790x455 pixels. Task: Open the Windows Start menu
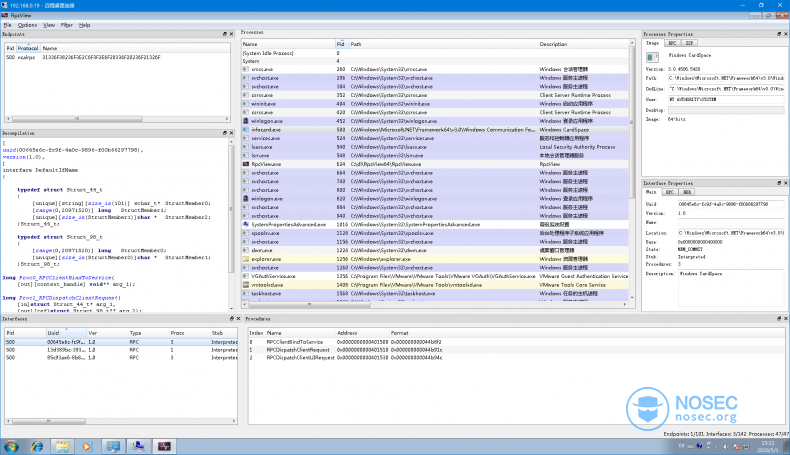(11, 446)
